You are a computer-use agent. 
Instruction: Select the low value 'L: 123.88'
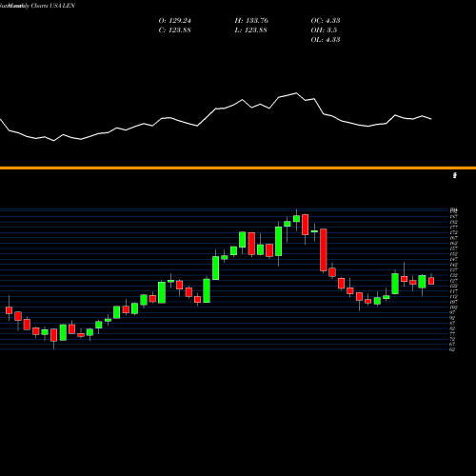click(x=251, y=30)
